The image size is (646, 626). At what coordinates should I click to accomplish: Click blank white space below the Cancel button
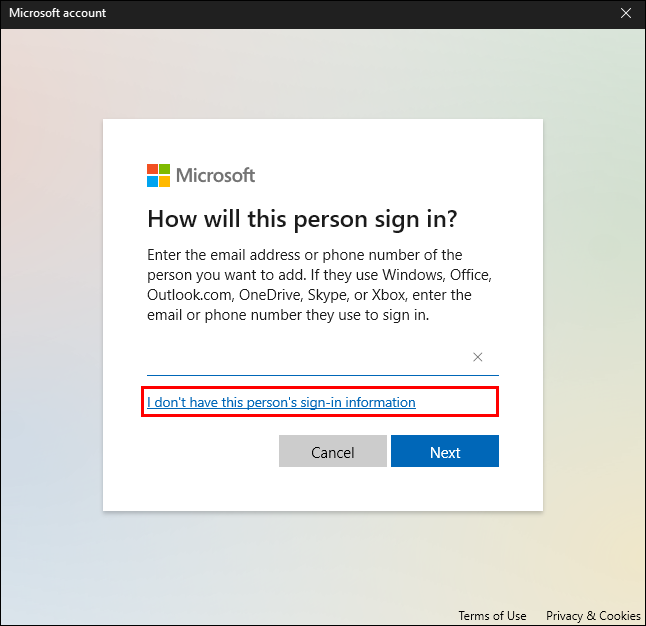[330, 490]
